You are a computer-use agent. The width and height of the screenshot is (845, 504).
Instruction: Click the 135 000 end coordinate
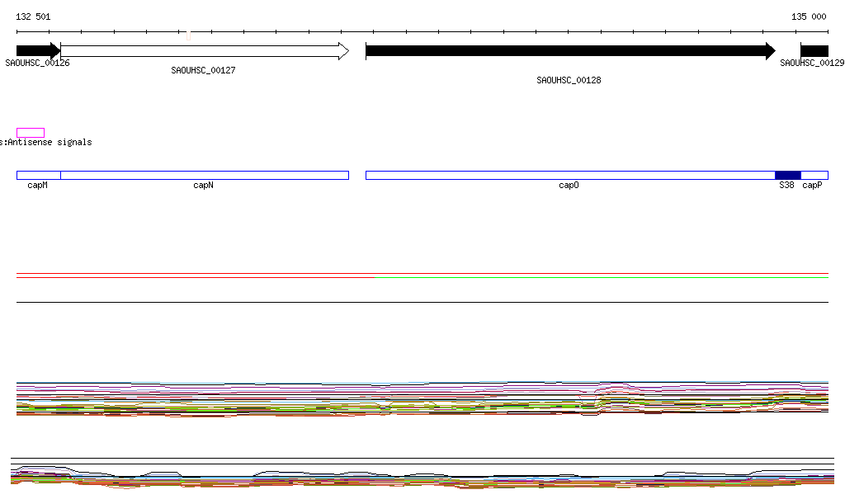point(809,16)
